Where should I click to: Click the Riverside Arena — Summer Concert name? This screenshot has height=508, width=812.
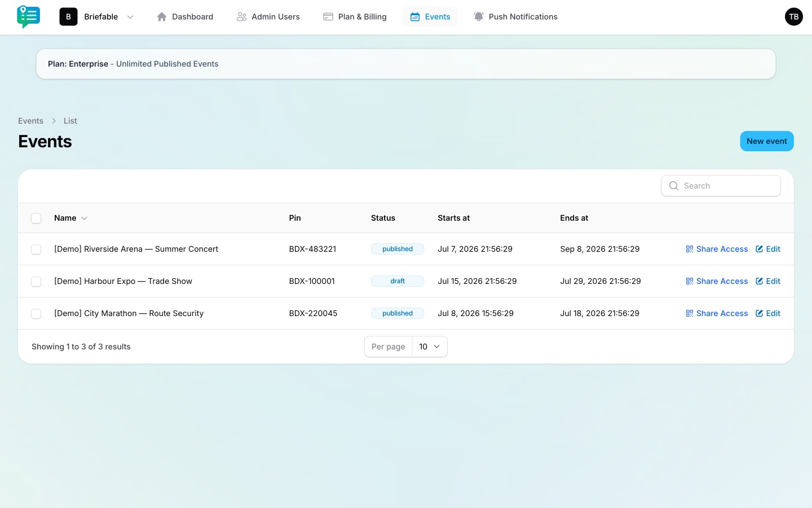click(x=136, y=249)
